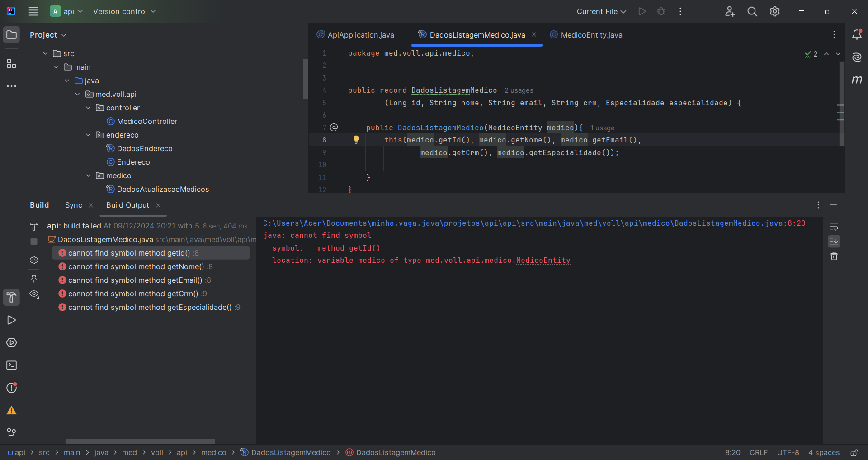Open the Structure tool window icon
The width and height of the screenshot is (868, 460).
coord(11,64)
